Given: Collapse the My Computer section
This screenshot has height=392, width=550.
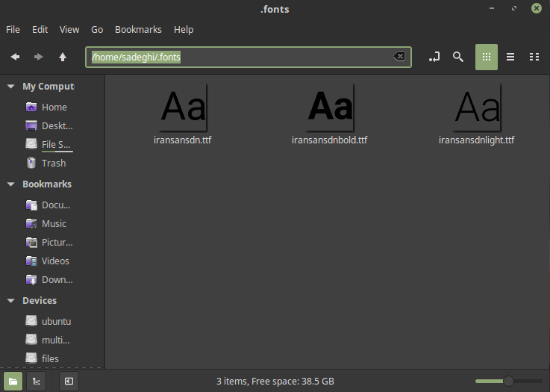Looking at the screenshot, I should pyautogui.click(x=10, y=87).
